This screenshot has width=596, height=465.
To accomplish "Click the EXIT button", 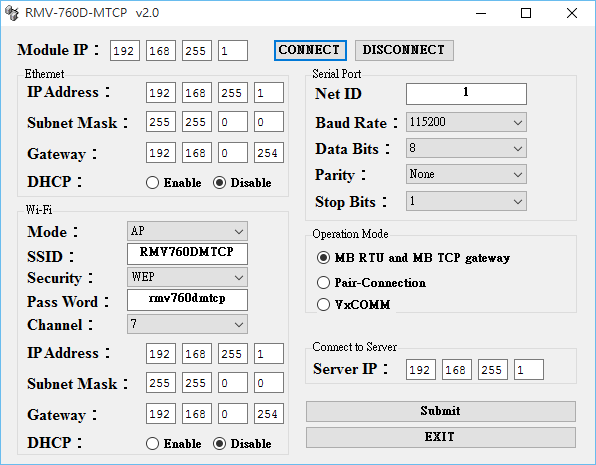I will click(441, 437).
